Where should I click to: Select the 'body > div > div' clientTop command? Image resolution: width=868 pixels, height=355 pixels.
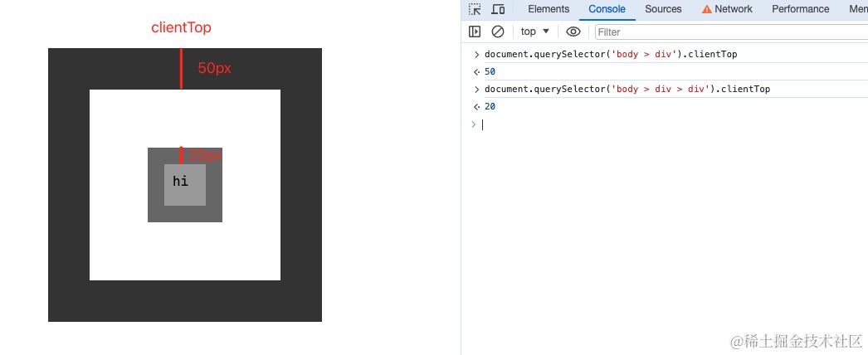coord(627,89)
